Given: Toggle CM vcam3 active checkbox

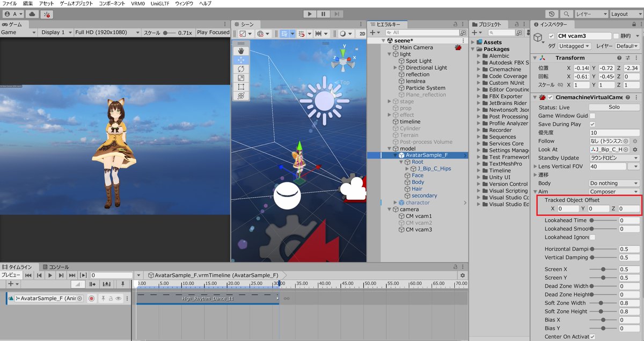Looking at the screenshot, I should pyautogui.click(x=551, y=36).
